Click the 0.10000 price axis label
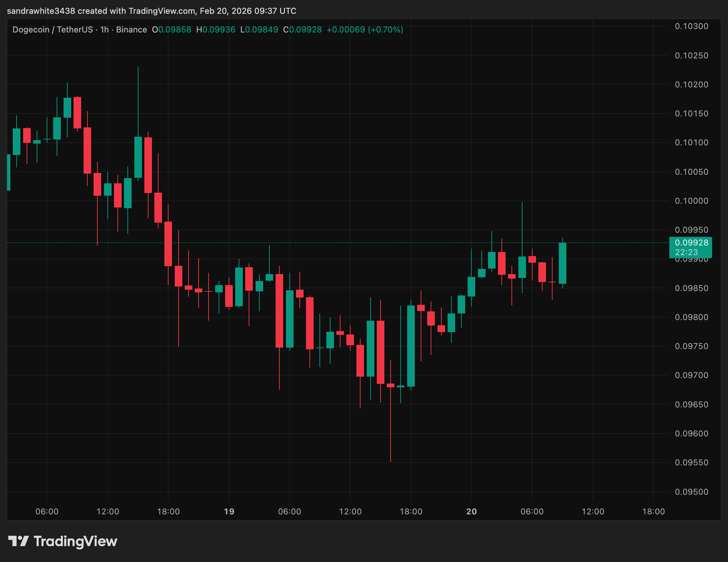 click(691, 201)
